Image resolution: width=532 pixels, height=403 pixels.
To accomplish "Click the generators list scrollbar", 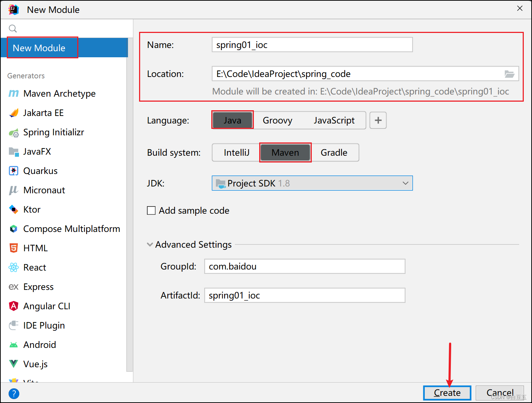I will (130, 204).
